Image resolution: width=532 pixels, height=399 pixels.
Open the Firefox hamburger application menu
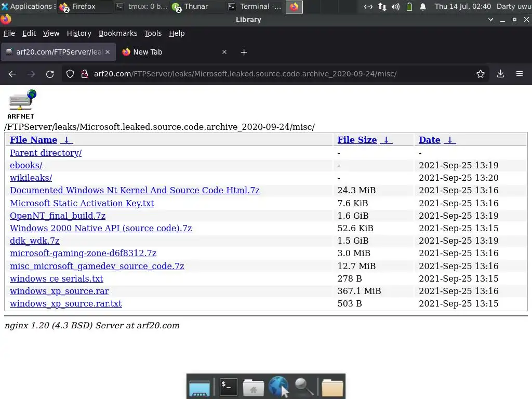point(520,74)
